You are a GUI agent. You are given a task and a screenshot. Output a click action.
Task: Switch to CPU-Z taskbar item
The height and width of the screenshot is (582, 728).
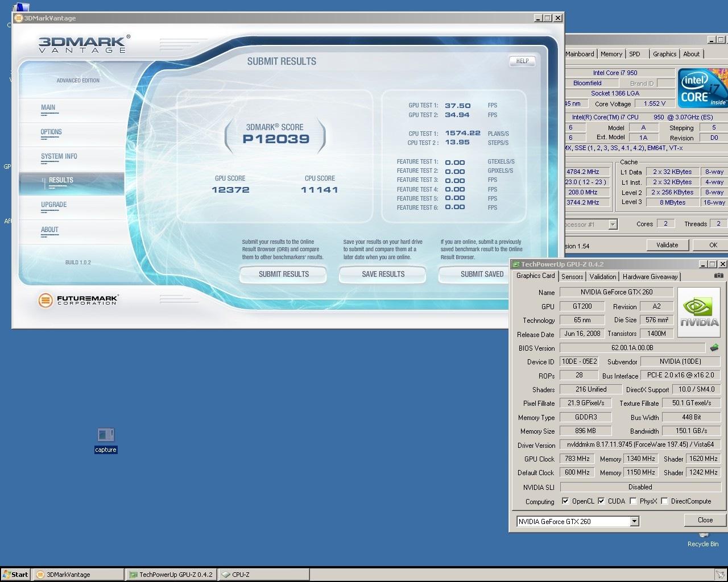click(263, 575)
